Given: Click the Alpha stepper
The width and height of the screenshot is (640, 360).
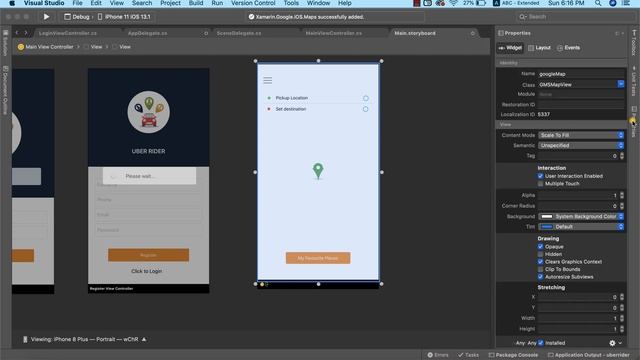Looking at the screenshot, I should [622, 196].
